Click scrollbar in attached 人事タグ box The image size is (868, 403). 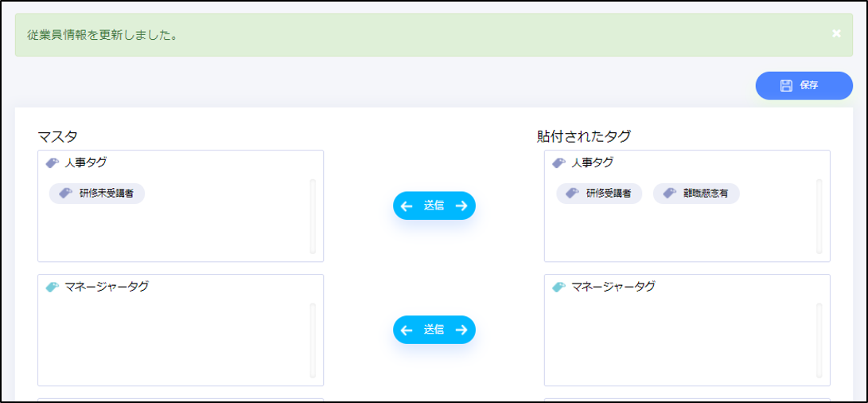pos(819,217)
